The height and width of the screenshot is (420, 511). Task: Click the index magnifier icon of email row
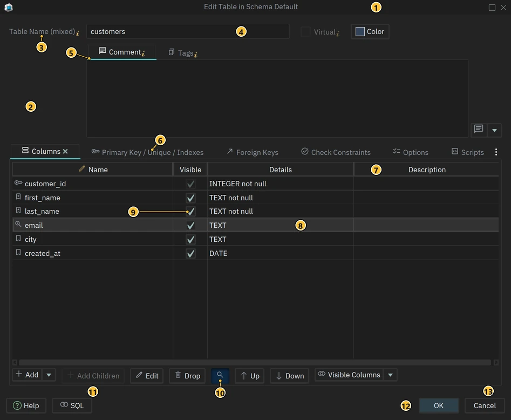pos(18,225)
